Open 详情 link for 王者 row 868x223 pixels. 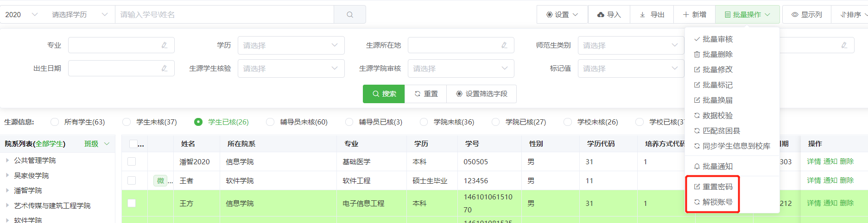814,180
